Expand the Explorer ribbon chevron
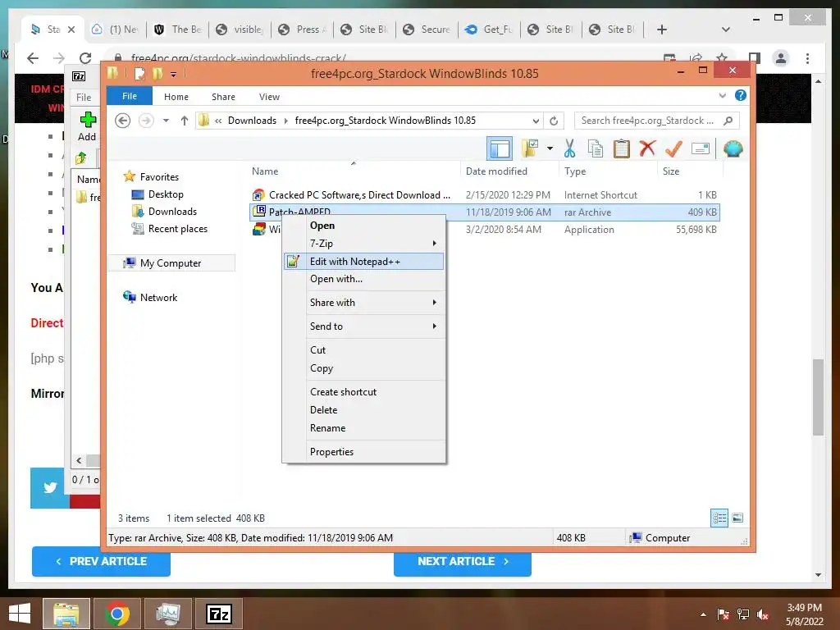840x630 pixels. (x=722, y=95)
